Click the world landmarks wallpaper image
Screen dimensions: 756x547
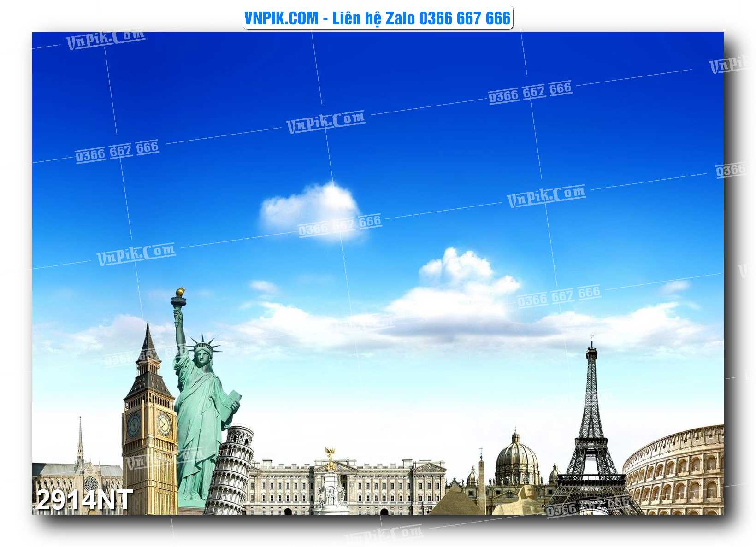point(378,273)
